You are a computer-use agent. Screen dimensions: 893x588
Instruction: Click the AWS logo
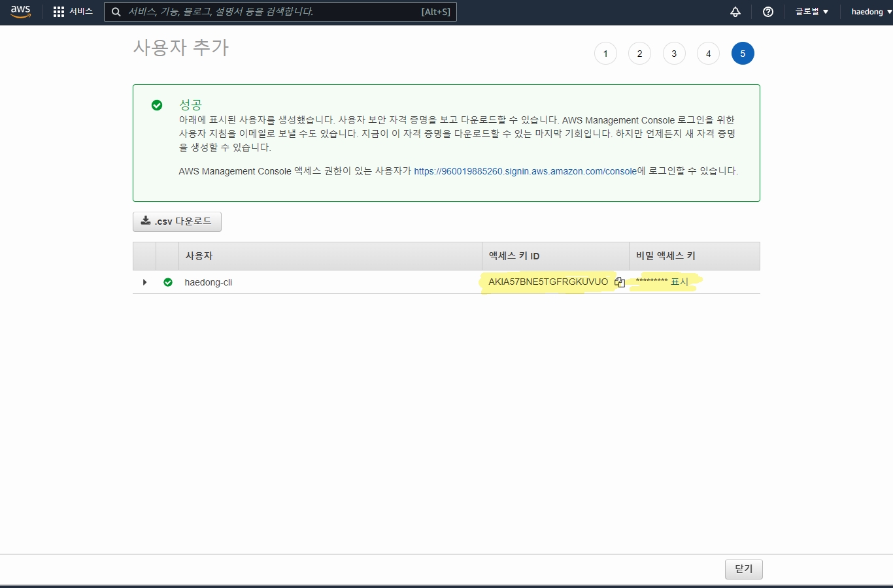(20, 12)
